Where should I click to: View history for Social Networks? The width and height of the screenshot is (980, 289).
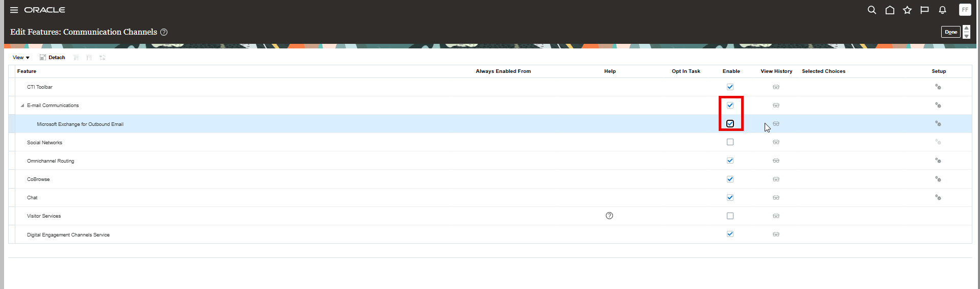tap(776, 142)
